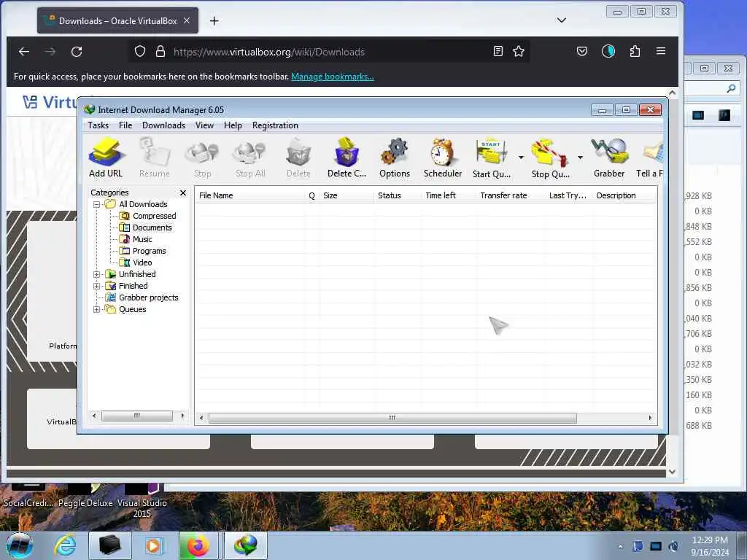Open the Tasks menu
The image size is (747, 560).
click(x=98, y=125)
